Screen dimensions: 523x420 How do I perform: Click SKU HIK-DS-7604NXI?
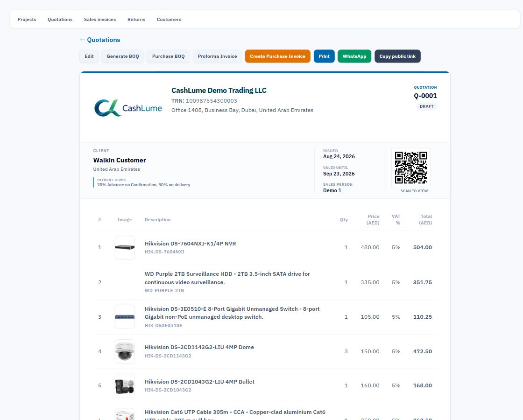coord(164,252)
